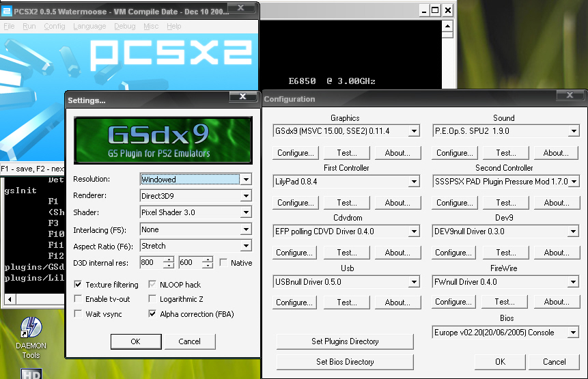588x379 pixels.
Task: Click the log panel left scroll arrow
Action: (10, 299)
